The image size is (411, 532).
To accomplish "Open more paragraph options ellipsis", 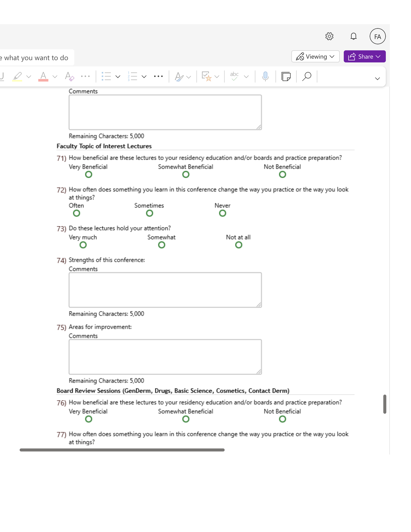I will 158,76.
